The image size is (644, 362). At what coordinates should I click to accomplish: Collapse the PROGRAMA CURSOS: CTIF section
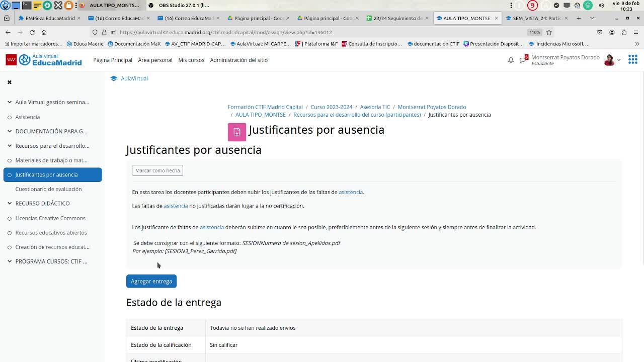[x=10, y=261]
